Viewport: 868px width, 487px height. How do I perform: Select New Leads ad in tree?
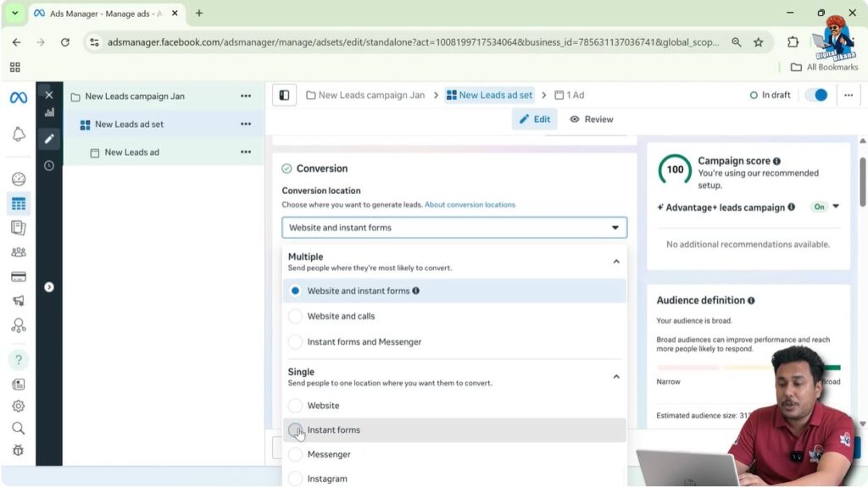point(131,152)
